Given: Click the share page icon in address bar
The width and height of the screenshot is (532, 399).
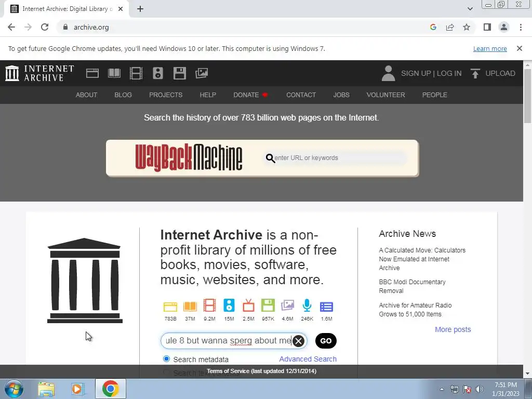Looking at the screenshot, I should click(x=450, y=27).
